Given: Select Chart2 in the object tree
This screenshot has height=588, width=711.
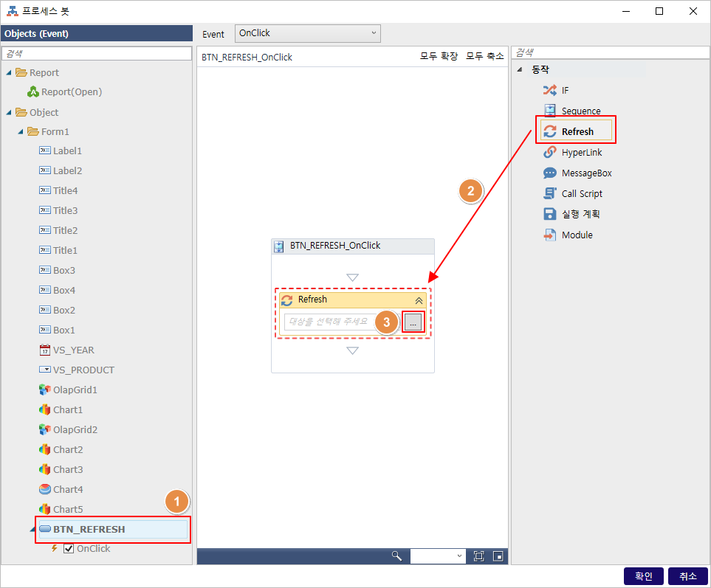Looking at the screenshot, I should 68,449.
